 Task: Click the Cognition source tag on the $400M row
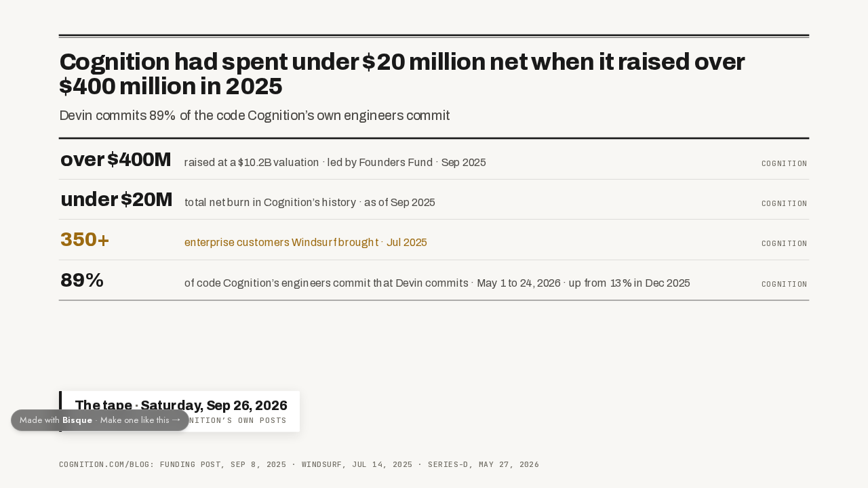[x=784, y=163]
